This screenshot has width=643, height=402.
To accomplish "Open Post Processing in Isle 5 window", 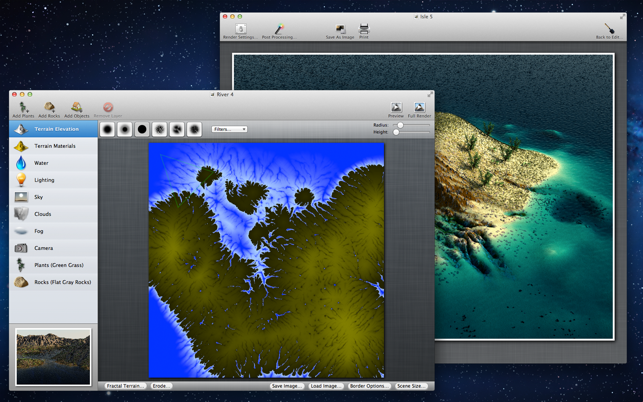I will point(279,31).
